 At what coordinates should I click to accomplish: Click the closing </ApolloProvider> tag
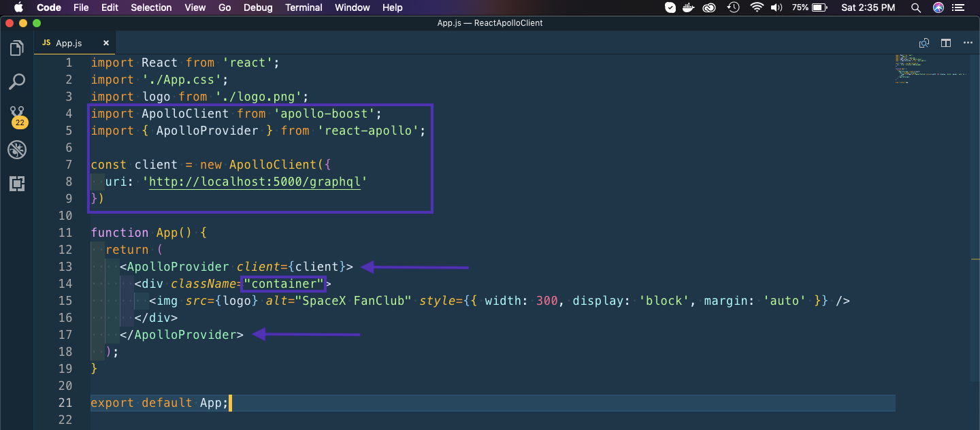click(x=182, y=335)
